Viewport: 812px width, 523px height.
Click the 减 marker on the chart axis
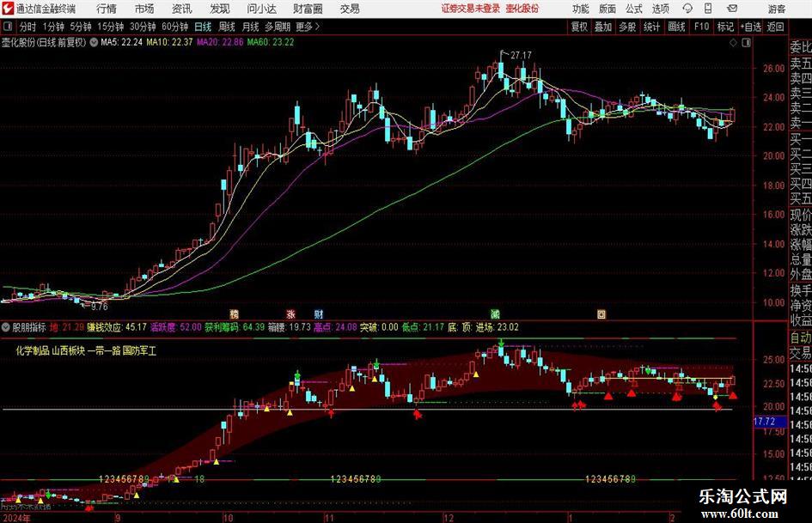tap(496, 313)
